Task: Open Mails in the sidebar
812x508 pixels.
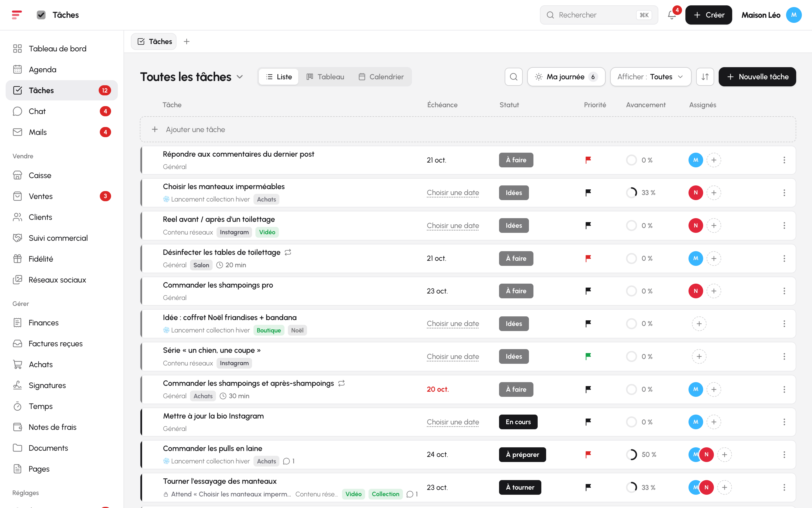Action: [62, 132]
